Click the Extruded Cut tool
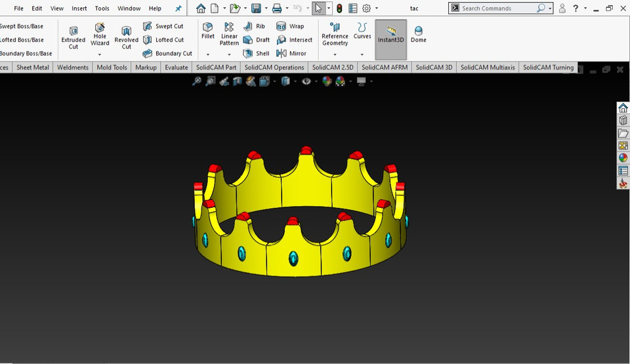 [73, 38]
